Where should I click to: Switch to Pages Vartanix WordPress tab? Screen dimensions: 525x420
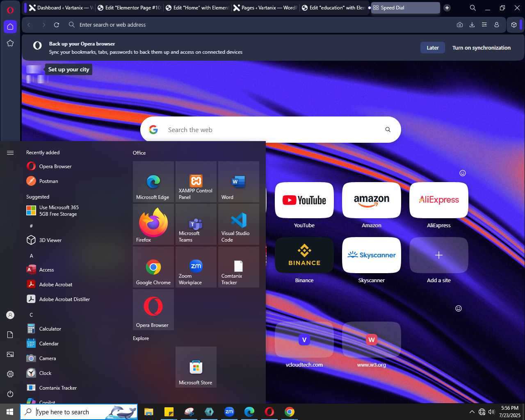tap(265, 7)
